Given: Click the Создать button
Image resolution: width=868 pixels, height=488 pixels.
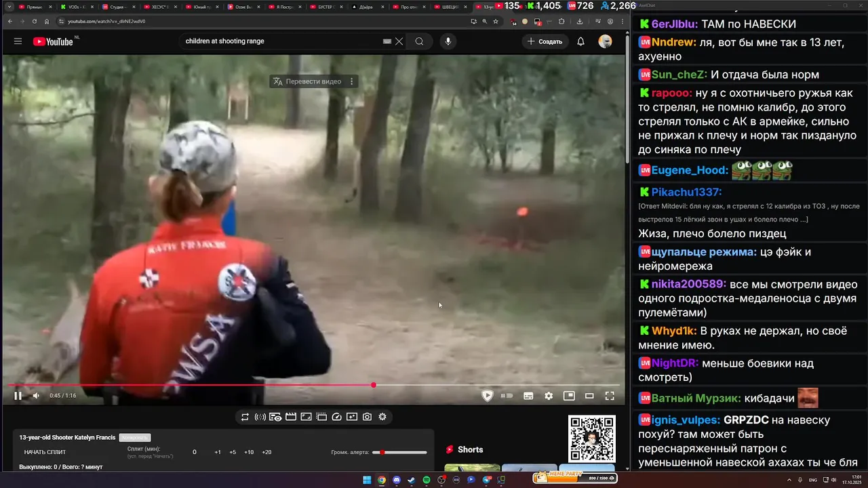Looking at the screenshot, I should click(x=545, y=41).
